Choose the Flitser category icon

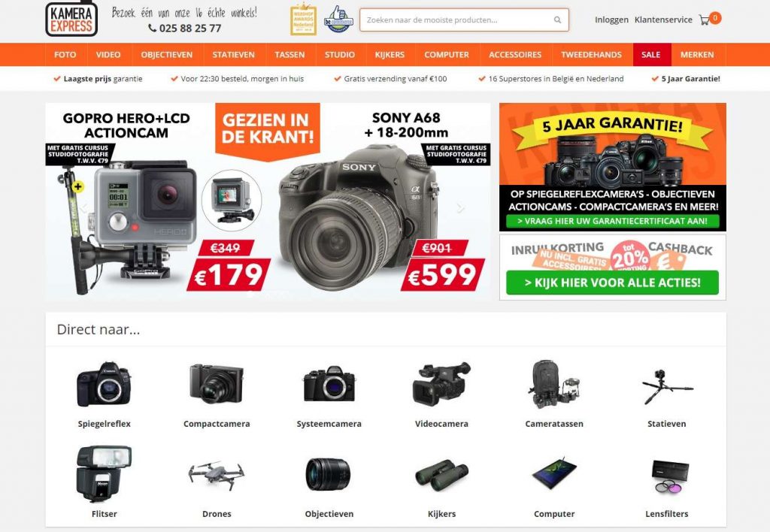104,473
